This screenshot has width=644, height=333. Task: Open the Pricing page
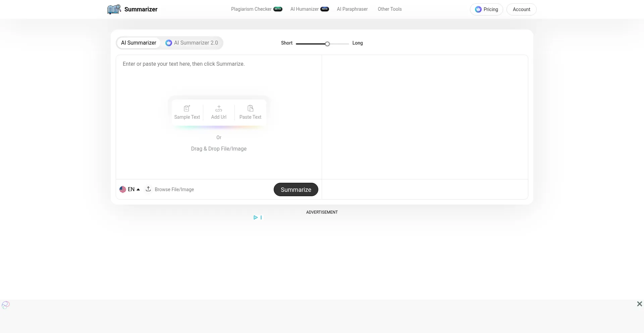(x=486, y=9)
